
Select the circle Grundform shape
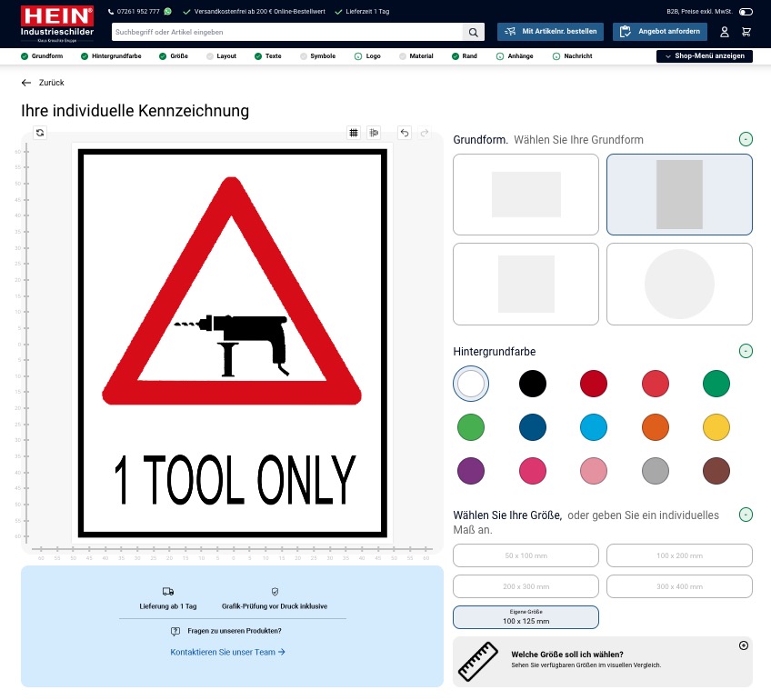pos(679,284)
